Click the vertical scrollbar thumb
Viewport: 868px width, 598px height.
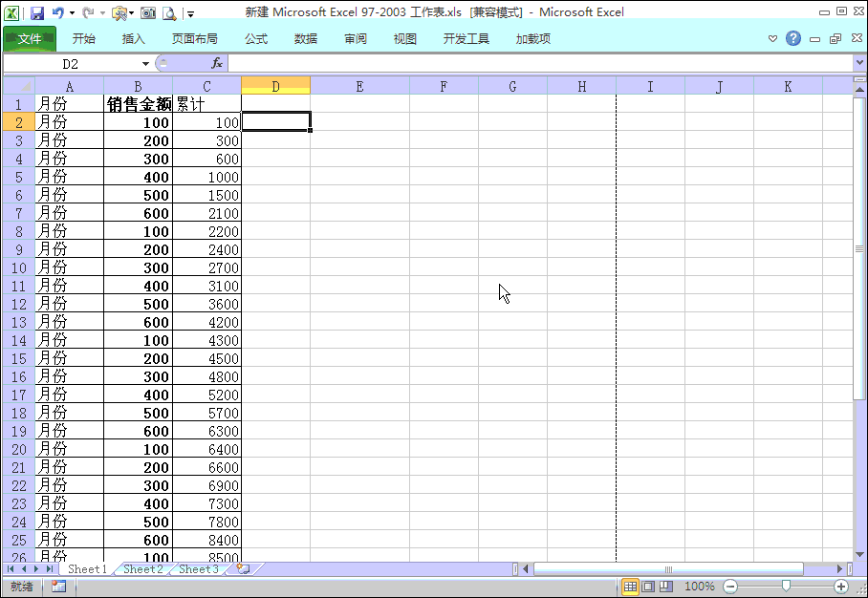[x=859, y=248]
